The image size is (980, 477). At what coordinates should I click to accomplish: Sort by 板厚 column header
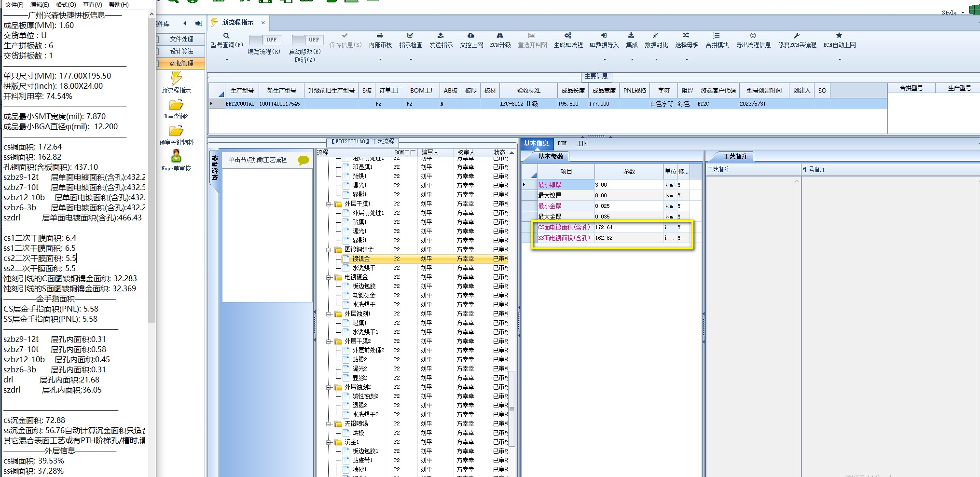tap(470, 90)
